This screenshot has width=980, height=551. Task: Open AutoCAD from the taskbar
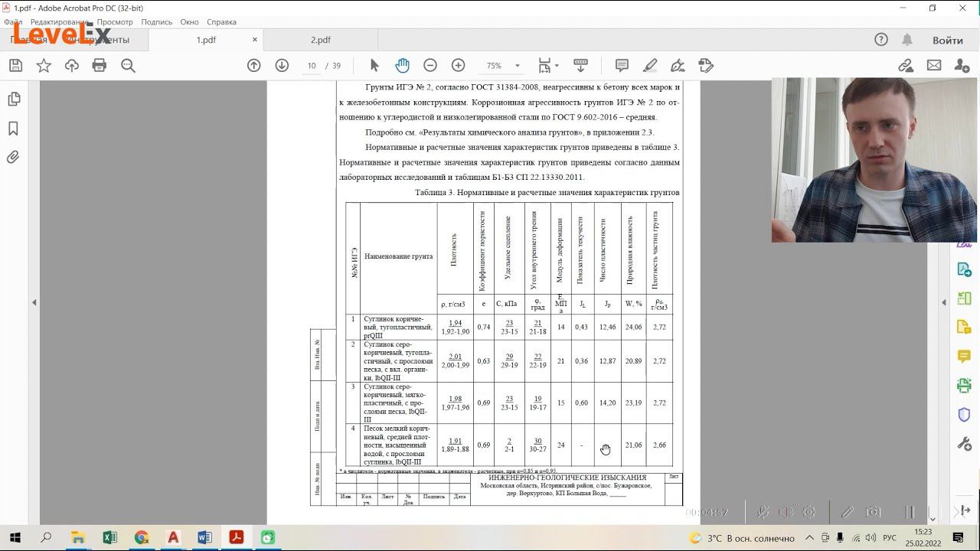[173, 537]
